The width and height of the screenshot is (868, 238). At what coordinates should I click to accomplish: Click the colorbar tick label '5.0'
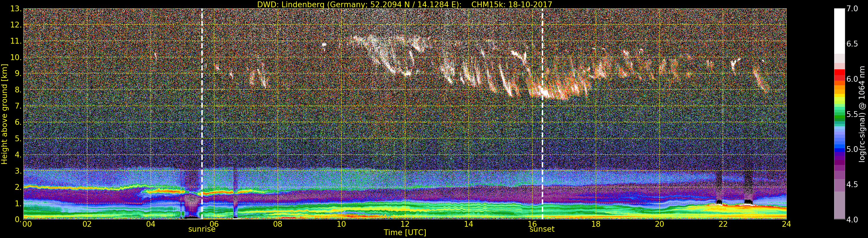(852, 149)
